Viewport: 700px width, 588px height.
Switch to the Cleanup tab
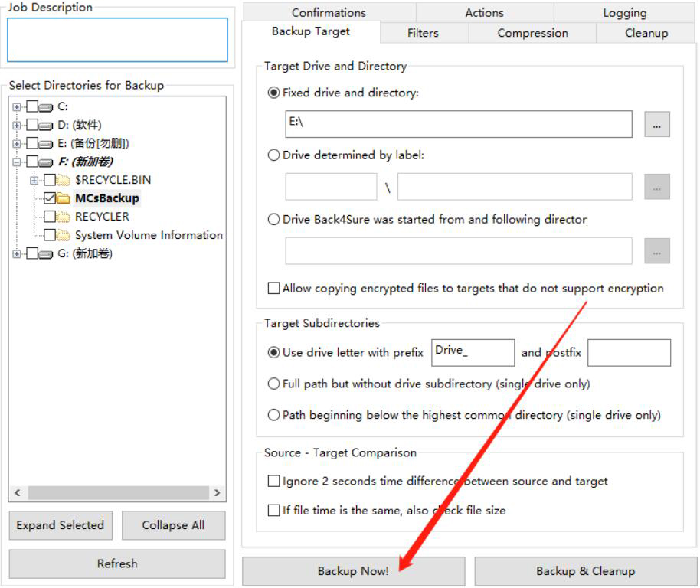coord(646,33)
